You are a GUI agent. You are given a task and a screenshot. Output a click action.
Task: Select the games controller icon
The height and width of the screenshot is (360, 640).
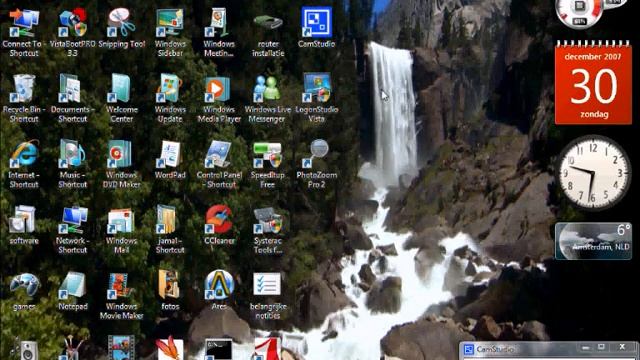24,285
